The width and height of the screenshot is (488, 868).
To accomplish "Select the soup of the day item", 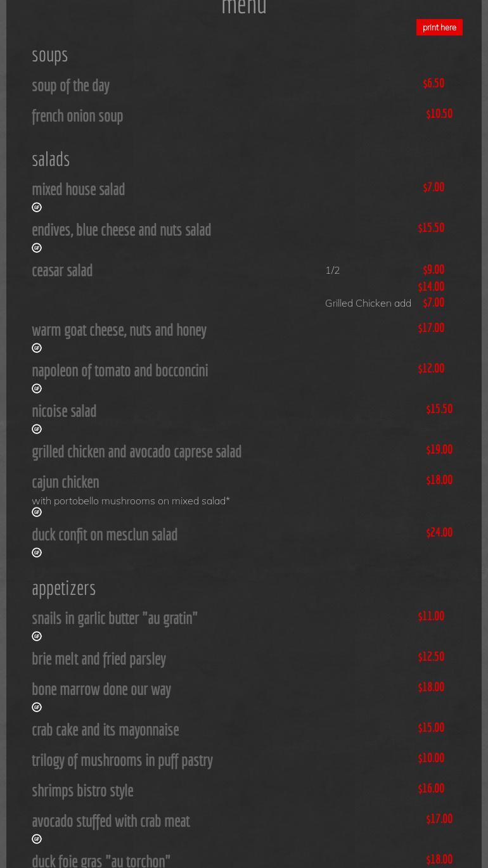I will (x=71, y=86).
